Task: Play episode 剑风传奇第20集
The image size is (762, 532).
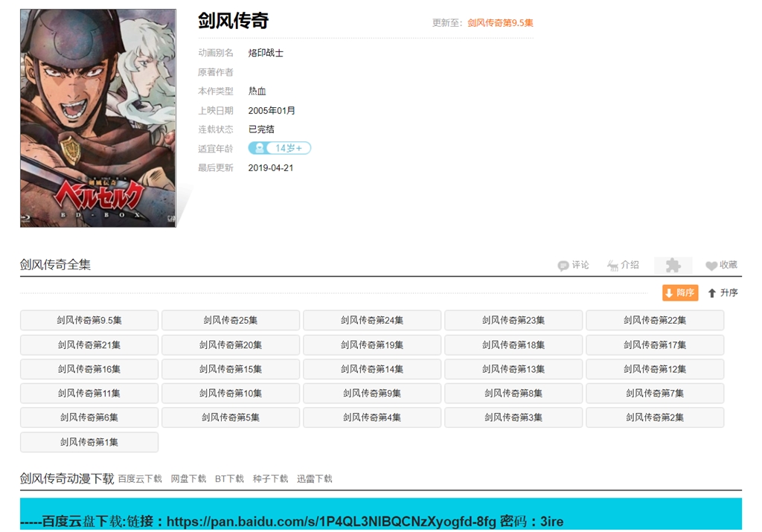Action: [231, 345]
